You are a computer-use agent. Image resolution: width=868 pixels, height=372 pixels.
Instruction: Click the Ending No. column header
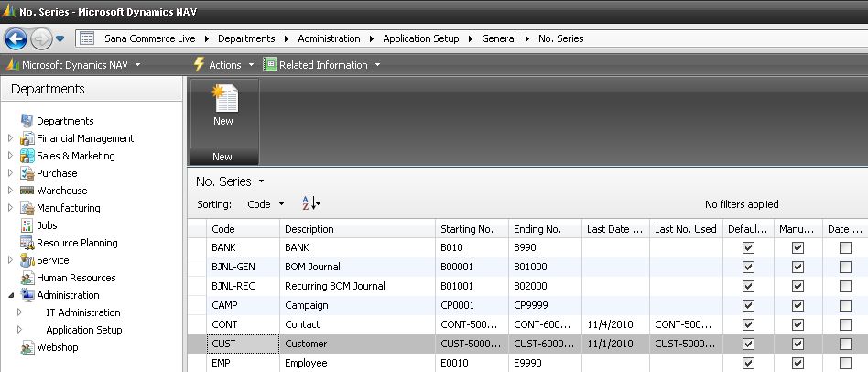546,229
